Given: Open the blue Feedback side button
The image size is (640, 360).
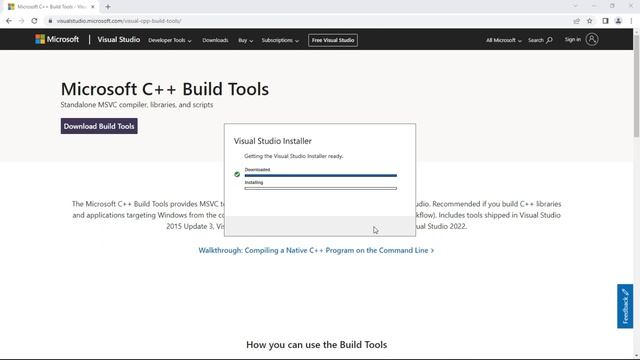Looking at the screenshot, I should [625, 306].
